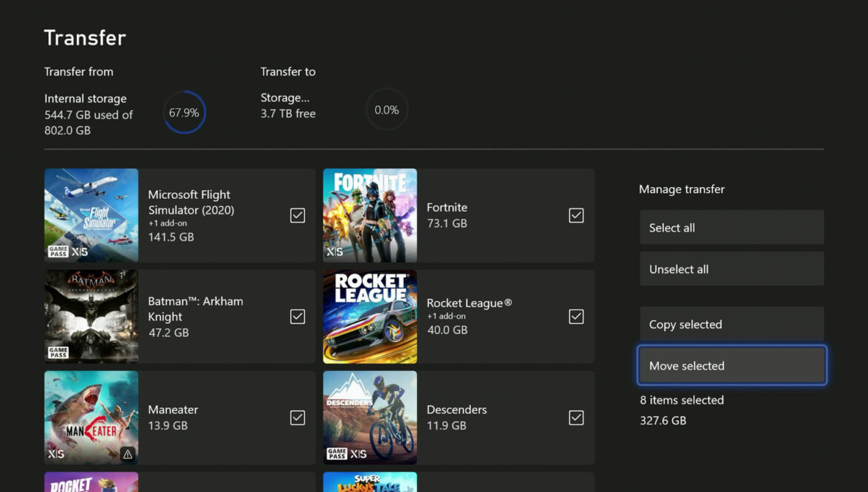
Task: Click the 'Transfer to' label
Action: [288, 71]
